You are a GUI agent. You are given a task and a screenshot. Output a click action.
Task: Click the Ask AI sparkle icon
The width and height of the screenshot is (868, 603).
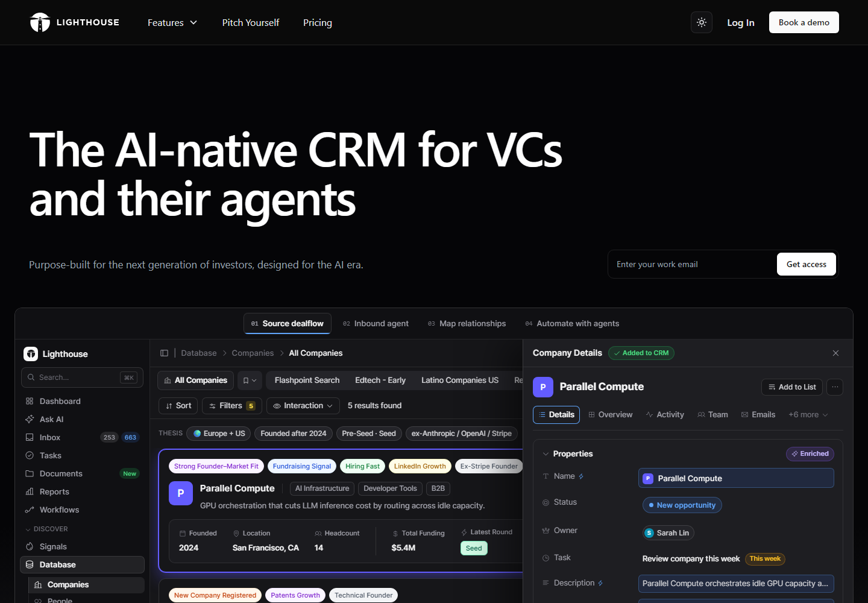(x=30, y=419)
